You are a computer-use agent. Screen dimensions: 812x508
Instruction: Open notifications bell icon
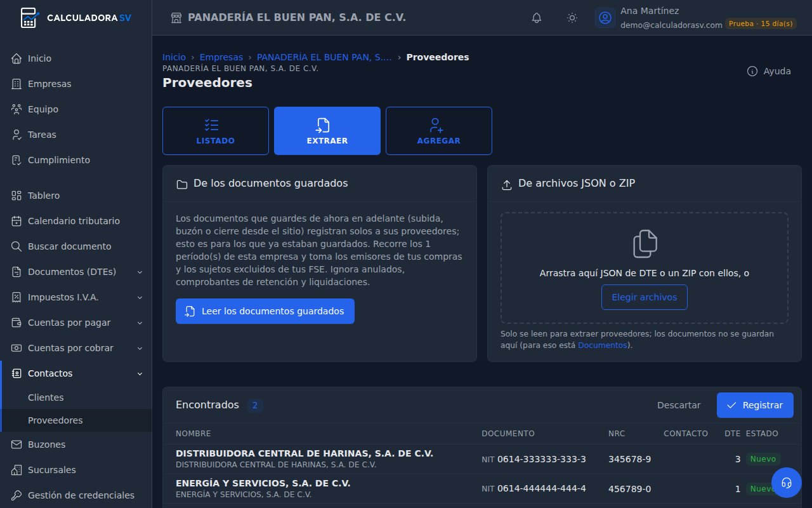[537, 18]
